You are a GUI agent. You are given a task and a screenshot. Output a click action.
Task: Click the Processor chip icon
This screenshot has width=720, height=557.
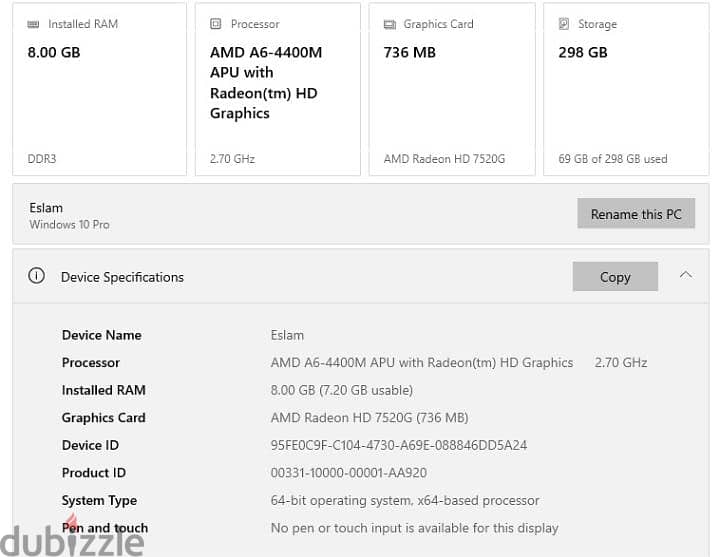tap(215, 24)
